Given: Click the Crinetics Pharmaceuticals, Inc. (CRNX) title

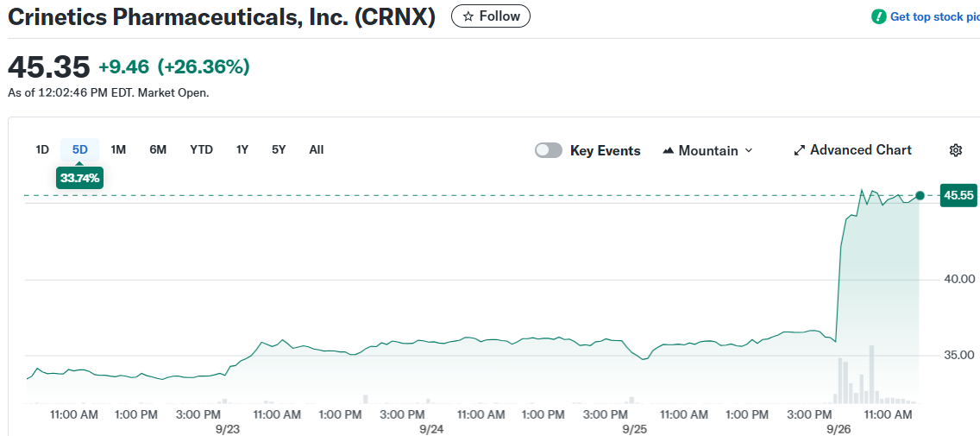Looking at the screenshot, I should point(221,17).
